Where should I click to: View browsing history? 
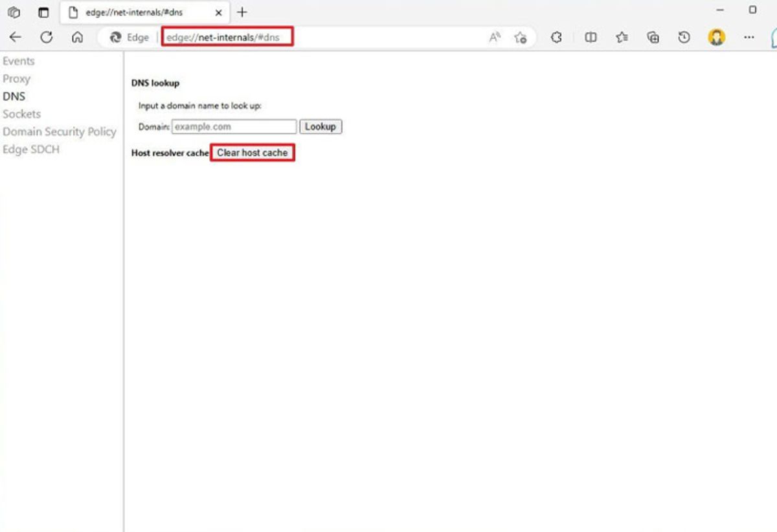684,38
